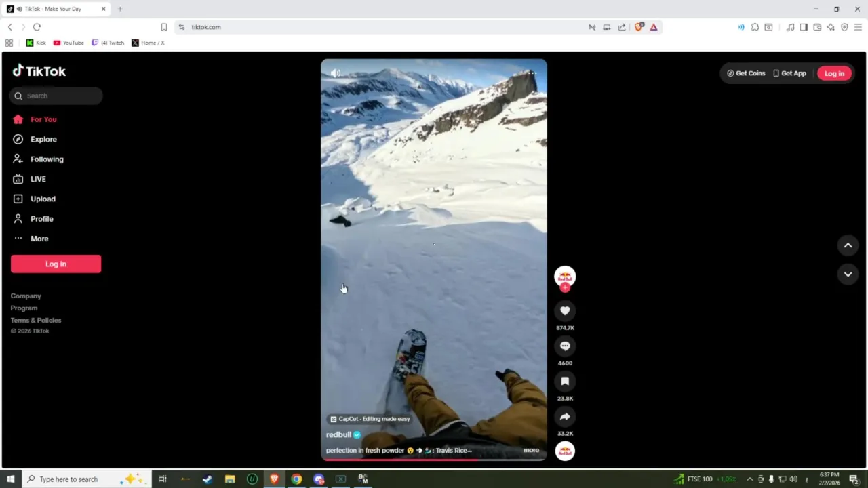
Task: Open redbull profile avatar above like button
Action: click(x=565, y=276)
